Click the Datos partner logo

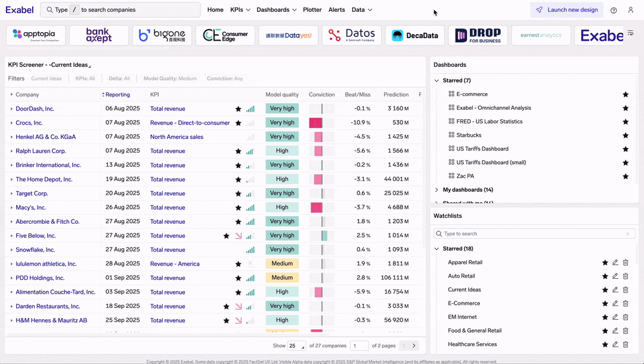coord(352,35)
